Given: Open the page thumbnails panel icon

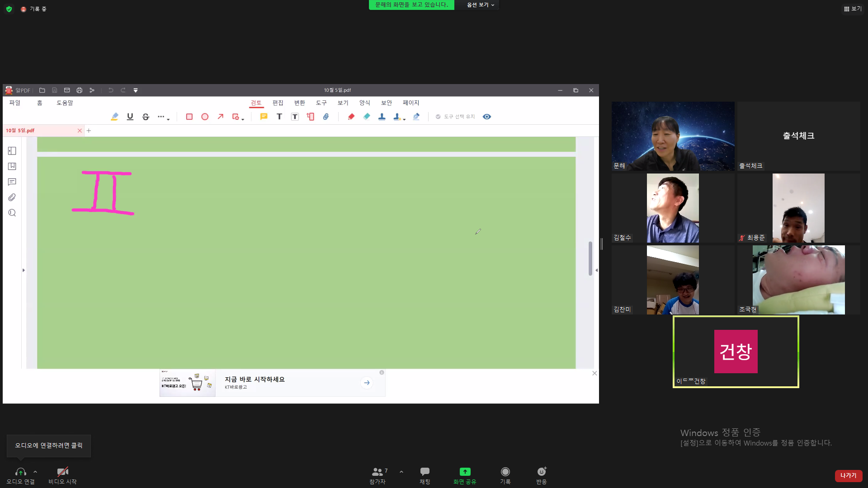Looking at the screenshot, I should [12, 151].
